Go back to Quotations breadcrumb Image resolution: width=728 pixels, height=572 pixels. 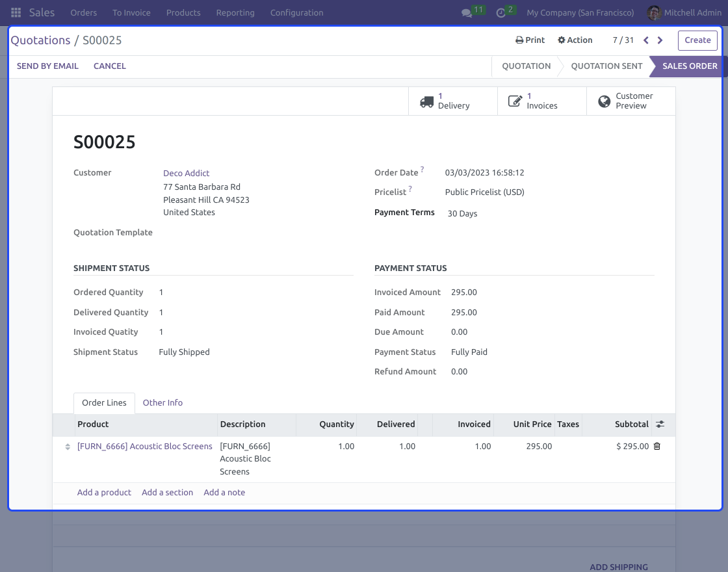click(40, 40)
